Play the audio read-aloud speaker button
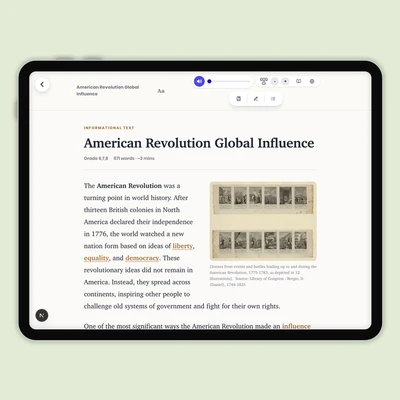Screen dimensions: 400x400 (x=199, y=81)
